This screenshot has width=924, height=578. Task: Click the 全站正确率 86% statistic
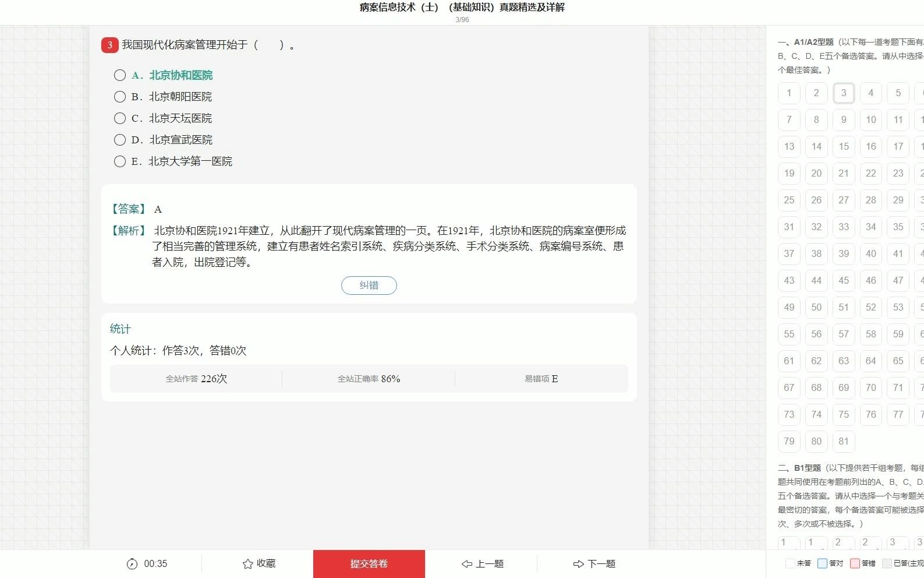click(369, 379)
